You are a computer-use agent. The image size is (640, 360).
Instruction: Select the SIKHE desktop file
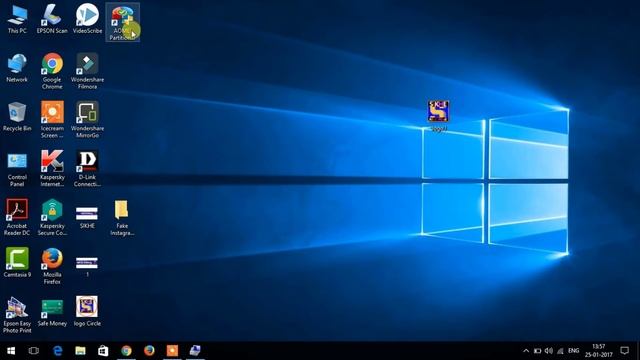click(87, 217)
